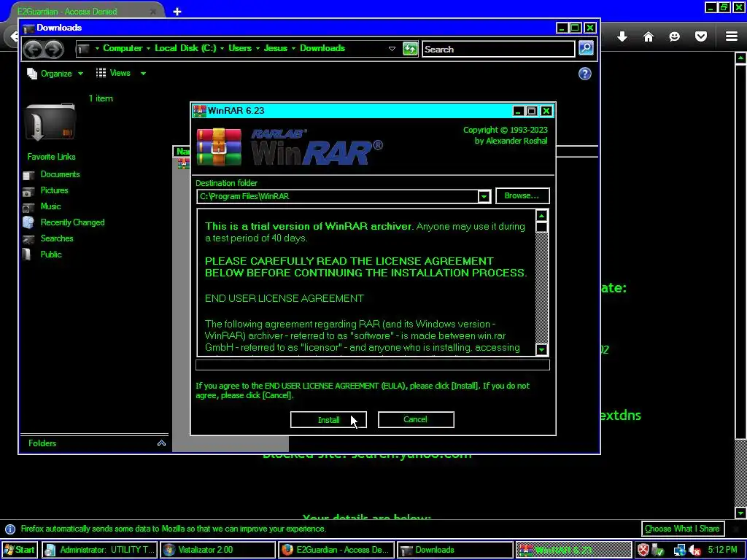Open the destination folder dropdown arrow
The height and width of the screenshot is (560, 747).
(484, 196)
